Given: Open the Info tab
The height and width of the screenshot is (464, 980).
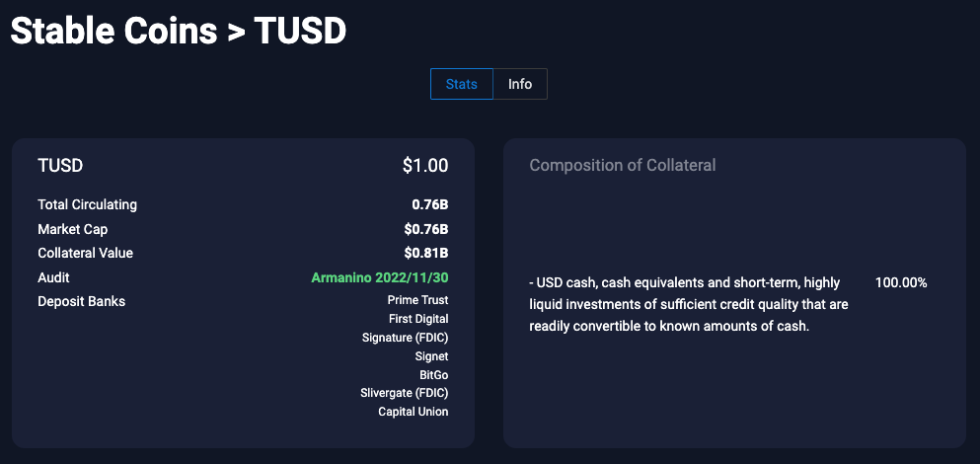Looking at the screenshot, I should [x=520, y=84].
